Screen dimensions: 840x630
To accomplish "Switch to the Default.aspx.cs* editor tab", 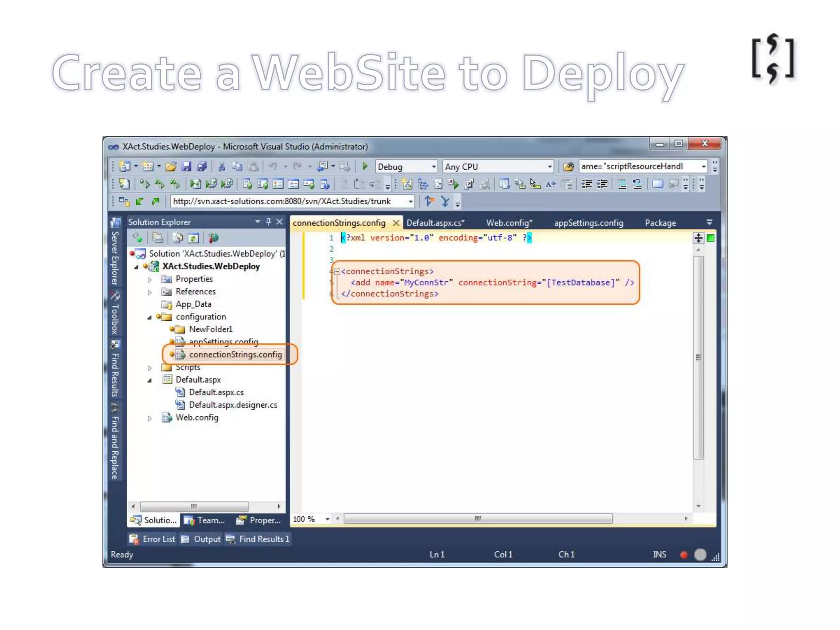I will pyautogui.click(x=436, y=223).
